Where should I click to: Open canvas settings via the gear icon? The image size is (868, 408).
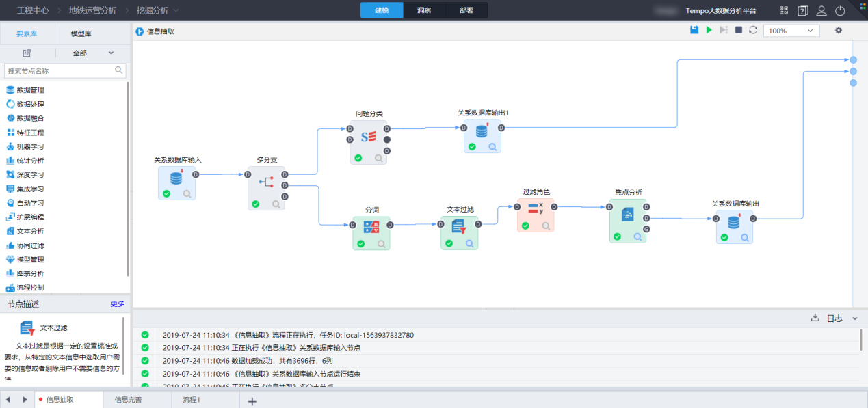click(x=839, y=31)
